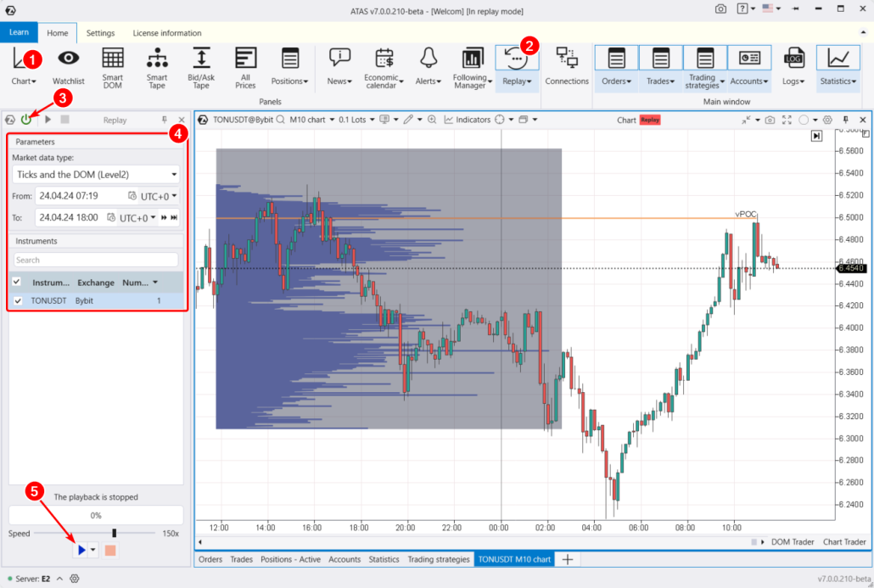This screenshot has width=874, height=588.
Task: Open the TONUSDT M10 chart tab
Action: pos(513,559)
